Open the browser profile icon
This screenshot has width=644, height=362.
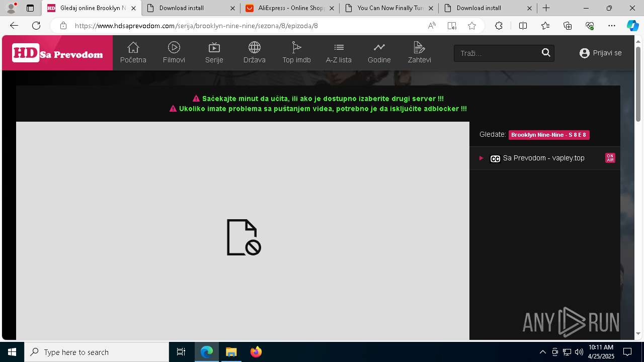click(11, 8)
